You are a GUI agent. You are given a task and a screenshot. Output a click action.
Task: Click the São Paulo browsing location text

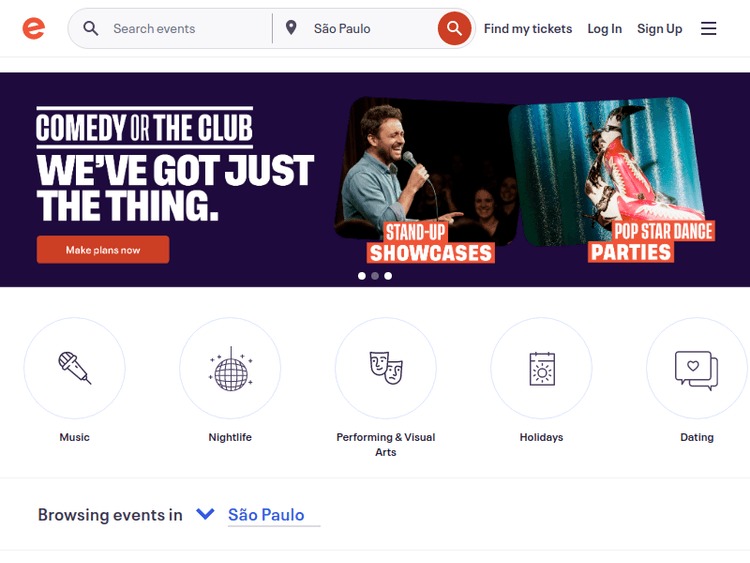click(266, 515)
